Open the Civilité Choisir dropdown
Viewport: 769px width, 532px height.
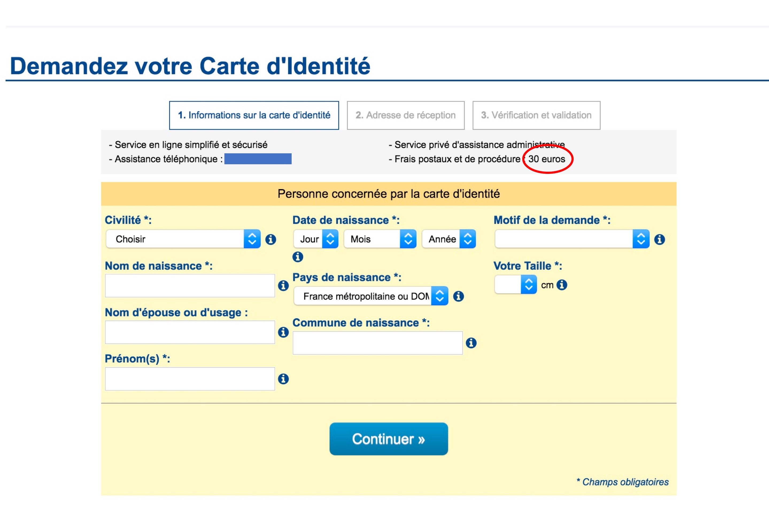183,239
